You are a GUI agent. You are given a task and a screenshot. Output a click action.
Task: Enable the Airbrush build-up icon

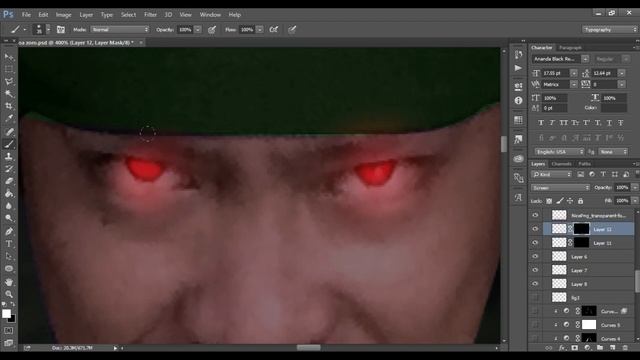(274, 29)
